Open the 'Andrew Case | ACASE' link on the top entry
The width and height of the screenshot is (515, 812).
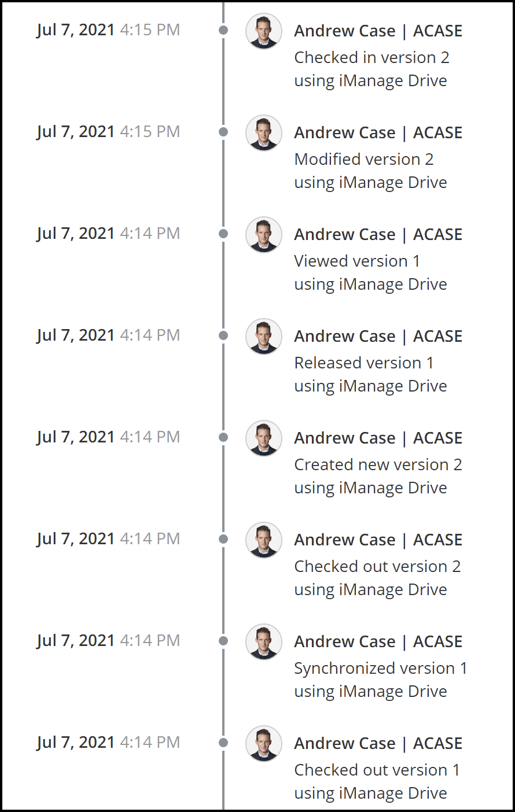(x=378, y=31)
